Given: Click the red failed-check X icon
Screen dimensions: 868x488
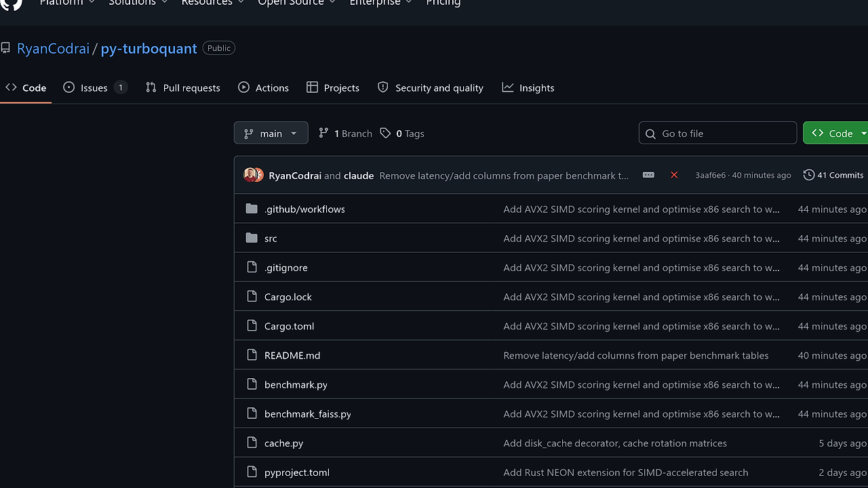Looking at the screenshot, I should 674,175.
